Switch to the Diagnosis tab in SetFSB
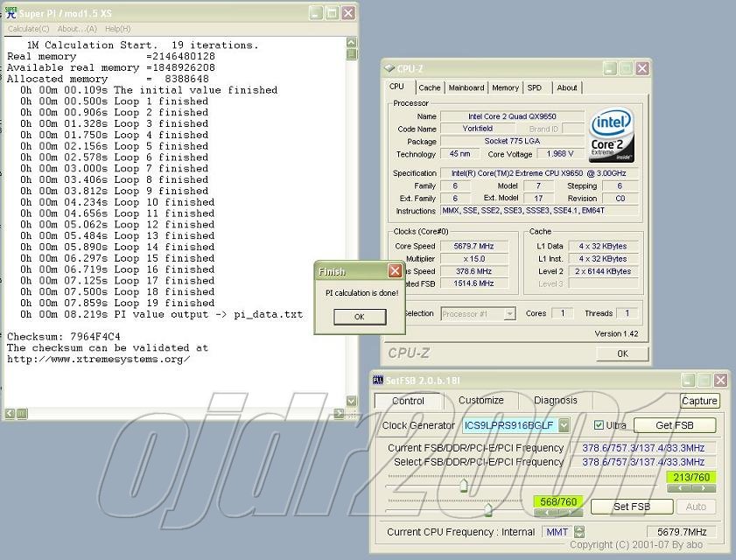Viewport: 736px width, 560px height. [556, 401]
